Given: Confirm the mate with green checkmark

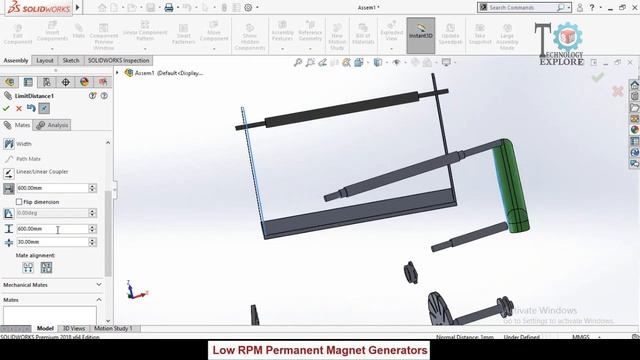Looking at the screenshot, I should [x=6, y=108].
